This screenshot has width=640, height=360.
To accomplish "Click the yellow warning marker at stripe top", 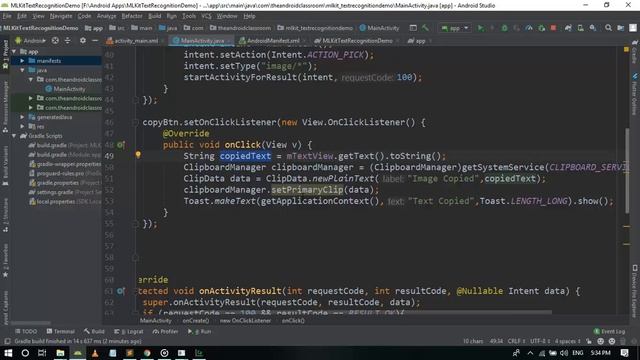I will (x=627, y=49).
